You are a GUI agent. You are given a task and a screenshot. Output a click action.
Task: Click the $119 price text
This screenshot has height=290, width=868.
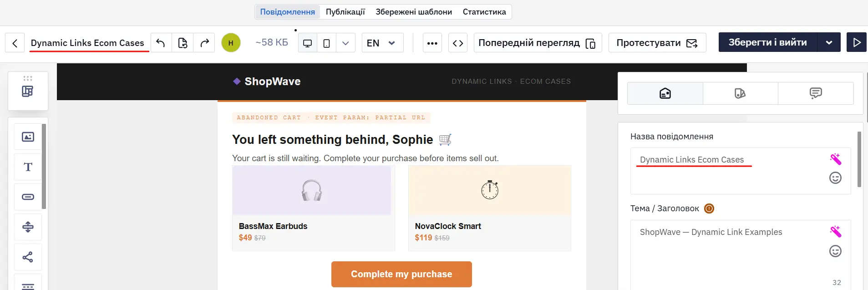(423, 238)
